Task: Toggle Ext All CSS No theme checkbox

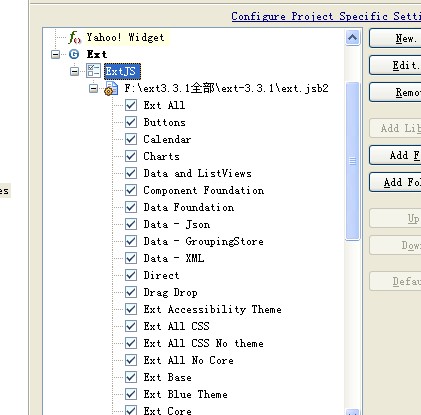Action: click(131, 343)
